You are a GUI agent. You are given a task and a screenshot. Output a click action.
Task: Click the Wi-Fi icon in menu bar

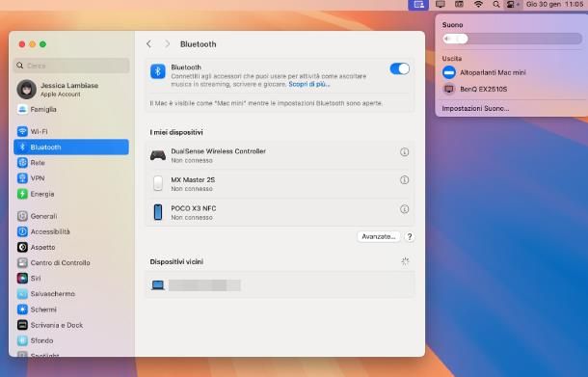click(478, 5)
